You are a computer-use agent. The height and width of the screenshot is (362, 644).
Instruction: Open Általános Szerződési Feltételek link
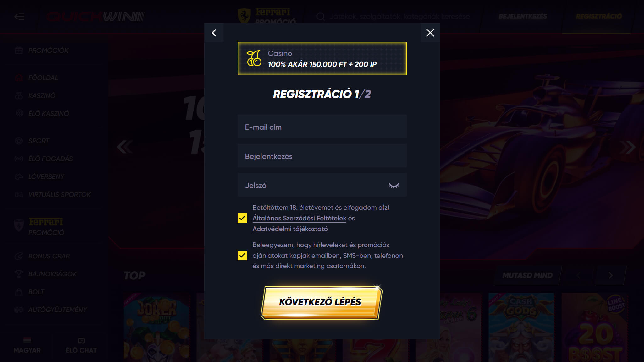pos(299,218)
